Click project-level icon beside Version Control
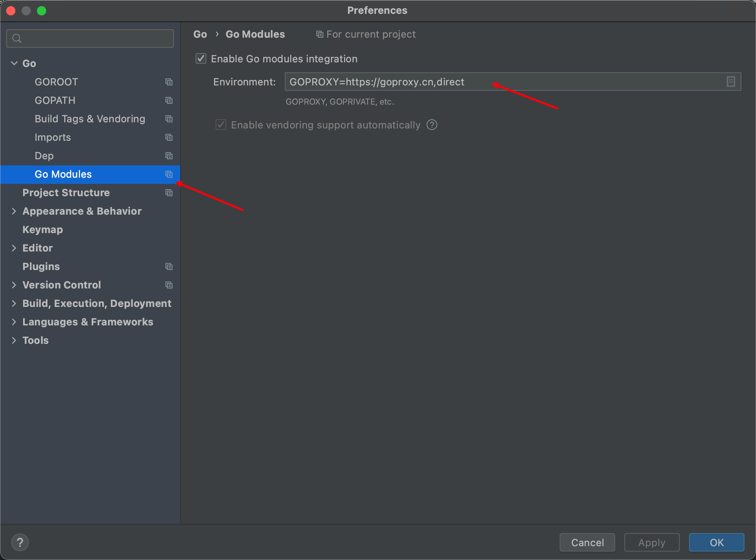The height and width of the screenshot is (560, 756). tap(169, 285)
